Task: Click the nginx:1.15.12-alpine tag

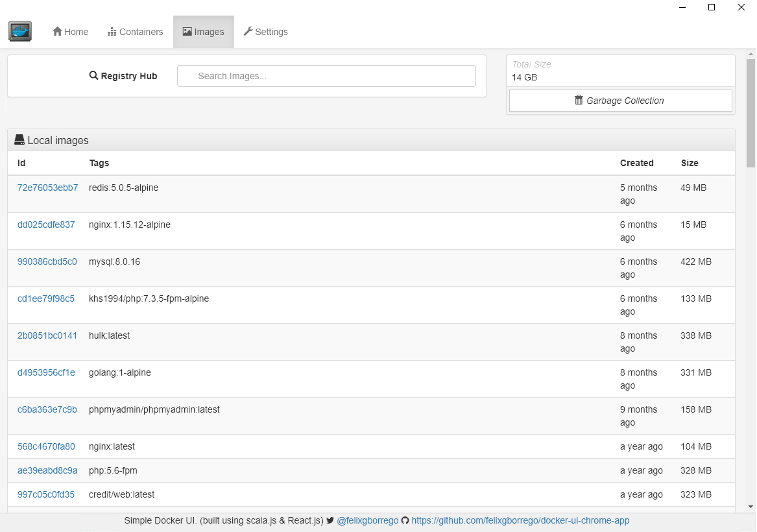Action: [x=129, y=225]
